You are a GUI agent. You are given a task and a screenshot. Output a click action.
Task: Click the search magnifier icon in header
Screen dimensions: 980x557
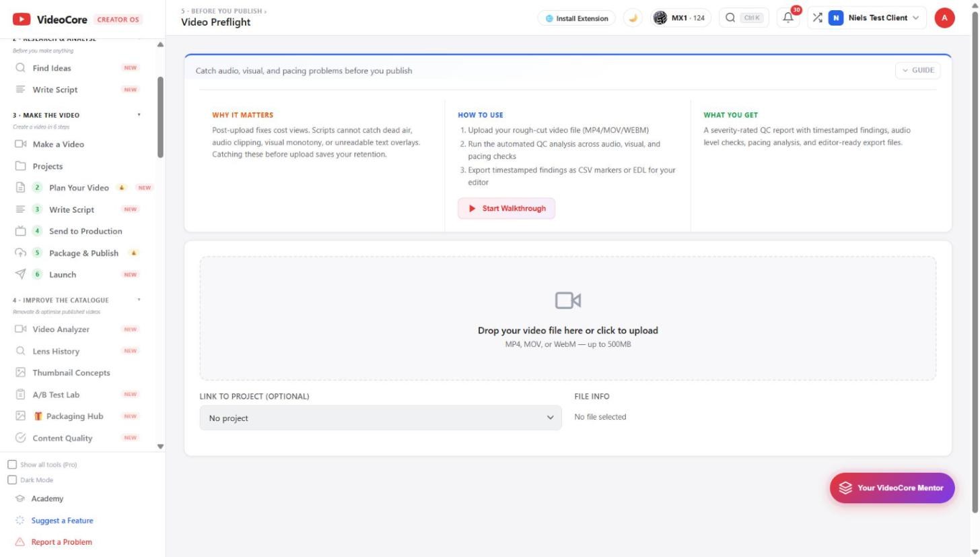tap(730, 18)
